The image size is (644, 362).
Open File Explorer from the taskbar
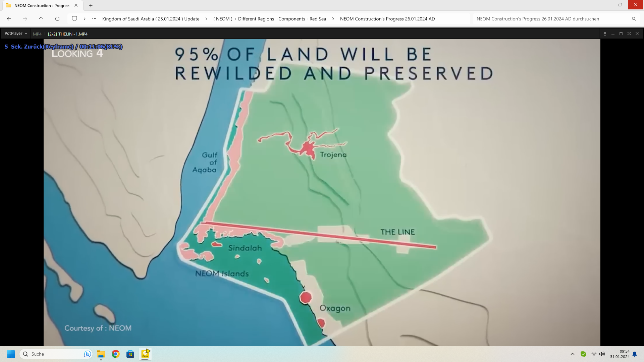pos(101,354)
